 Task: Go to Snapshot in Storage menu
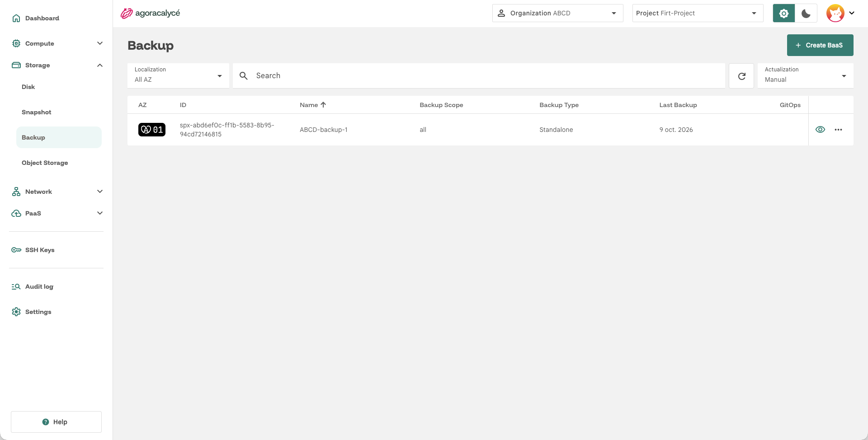59,112
